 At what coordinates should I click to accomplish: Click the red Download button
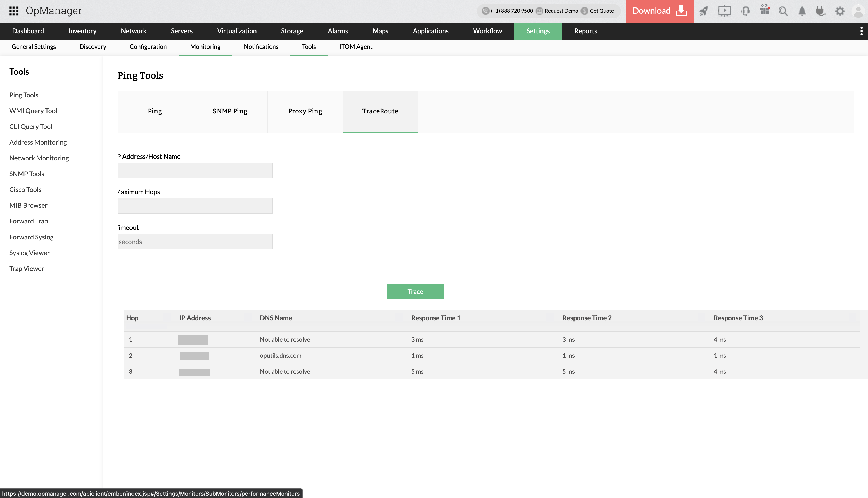[x=659, y=11]
